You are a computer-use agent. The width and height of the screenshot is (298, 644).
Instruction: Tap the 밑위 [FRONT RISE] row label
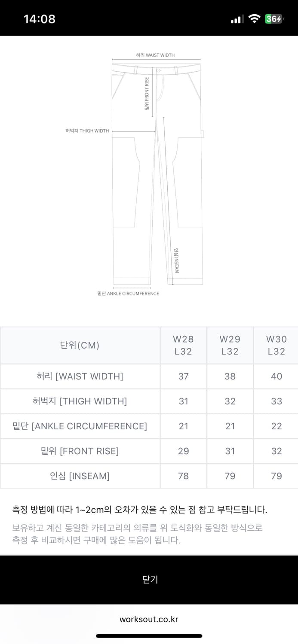[80, 451]
